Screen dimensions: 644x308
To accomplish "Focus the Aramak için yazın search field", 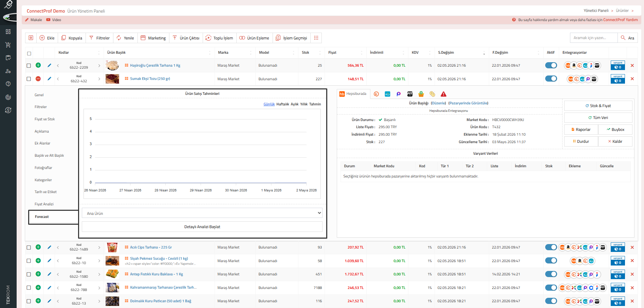I will pyautogui.click(x=594, y=38).
